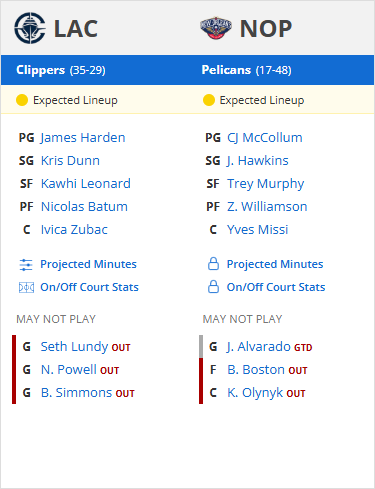Viewport: 375px width, 489px height.
Task: Click the yellow Expected Lineup dot for Pelicans
Action: coord(209,100)
